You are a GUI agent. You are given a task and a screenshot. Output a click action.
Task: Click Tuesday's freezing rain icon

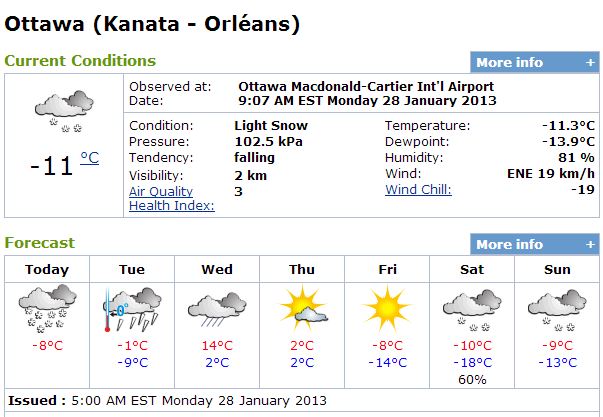pyautogui.click(x=132, y=309)
